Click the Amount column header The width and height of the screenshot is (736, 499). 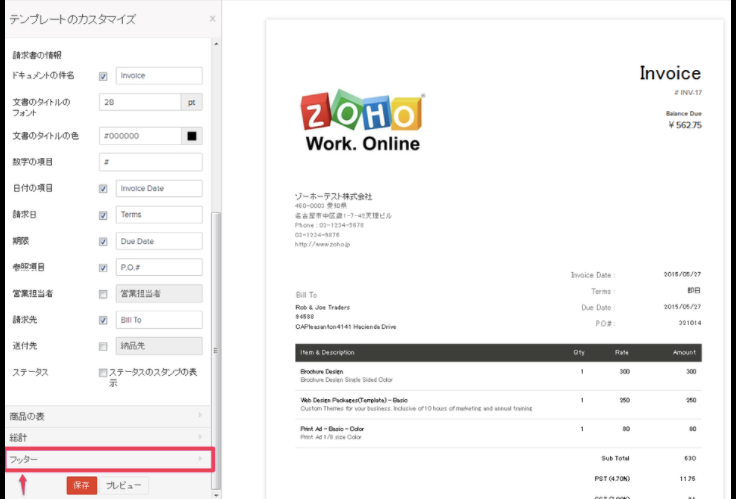(x=684, y=353)
